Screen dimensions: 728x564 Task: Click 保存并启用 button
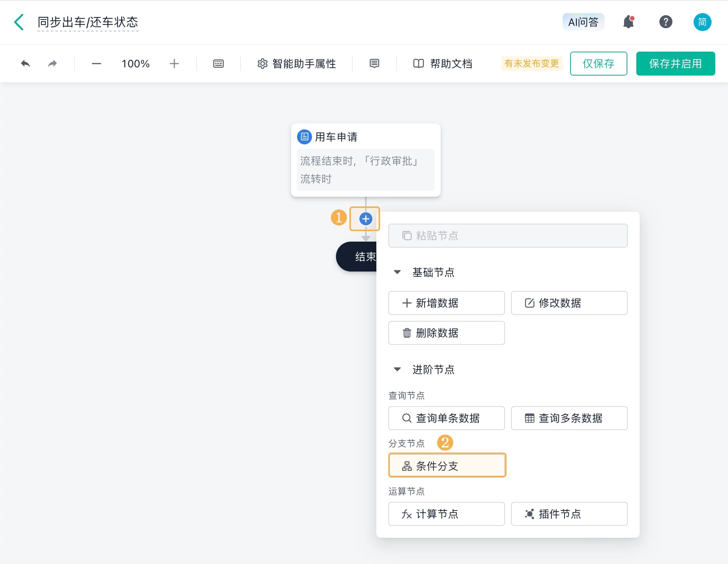(x=675, y=64)
